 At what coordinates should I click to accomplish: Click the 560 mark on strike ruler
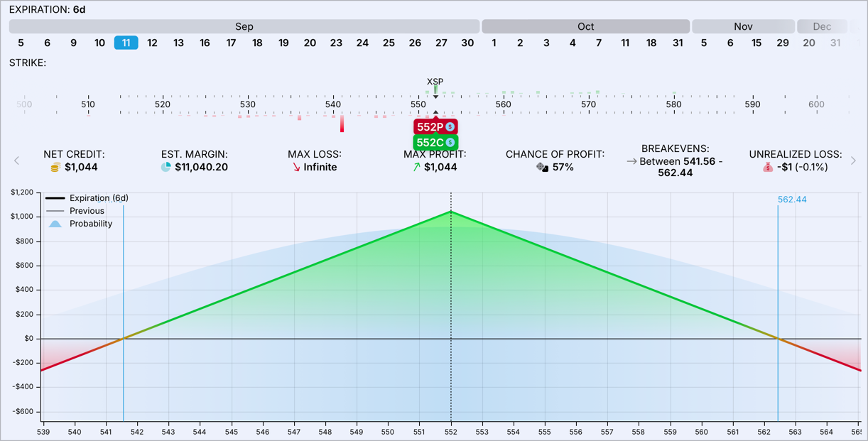click(503, 104)
